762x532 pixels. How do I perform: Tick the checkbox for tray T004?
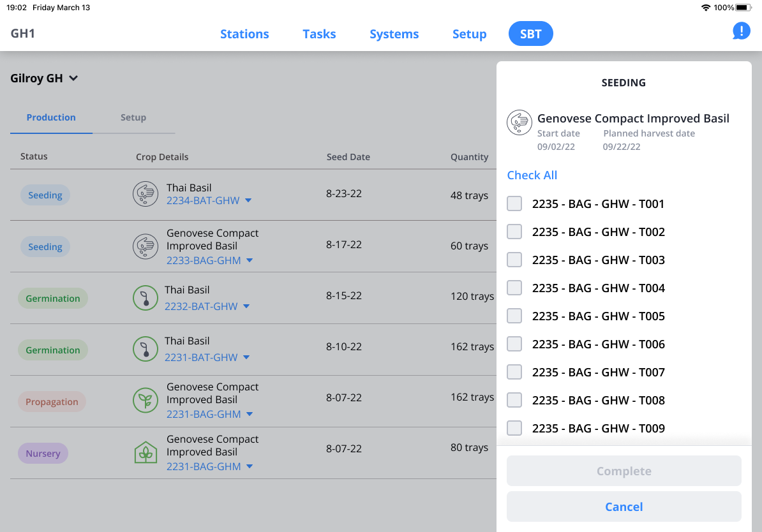514,288
